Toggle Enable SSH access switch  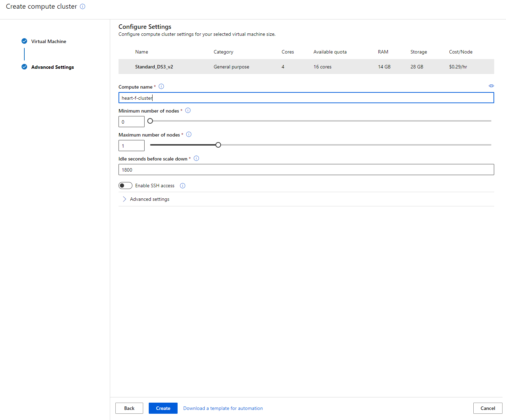click(125, 186)
